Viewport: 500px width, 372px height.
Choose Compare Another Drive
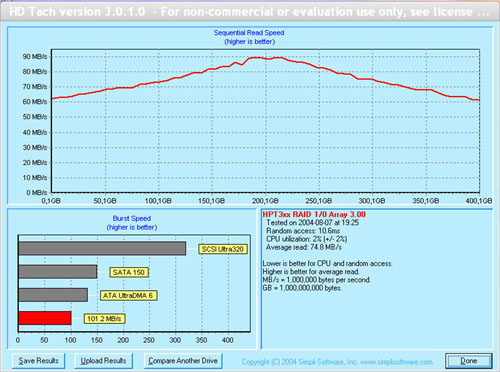pos(183,361)
